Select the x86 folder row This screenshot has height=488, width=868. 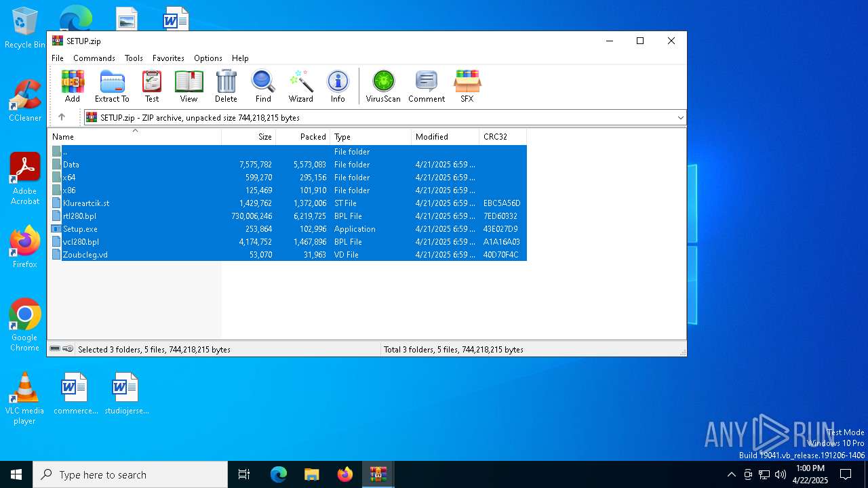click(288, 190)
